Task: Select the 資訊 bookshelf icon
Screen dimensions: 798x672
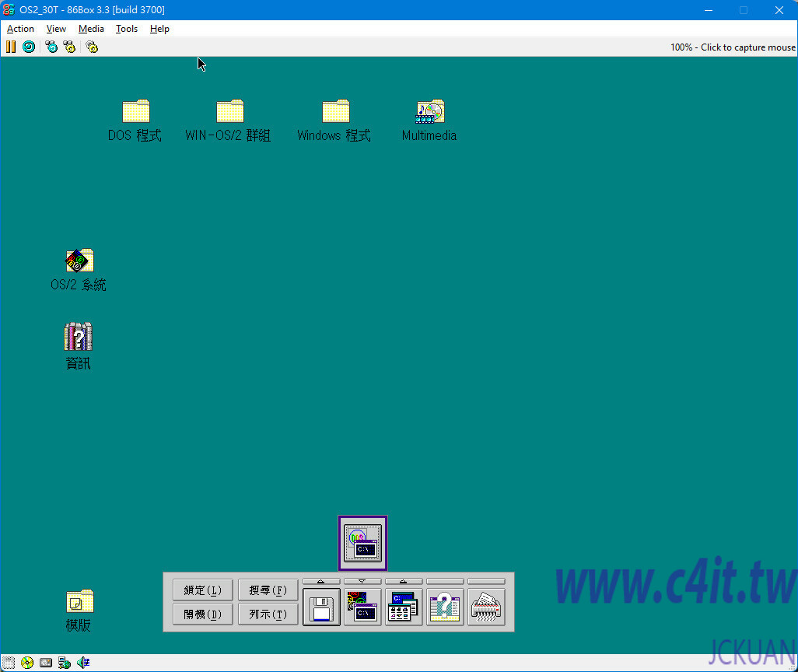Action: click(78, 336)
